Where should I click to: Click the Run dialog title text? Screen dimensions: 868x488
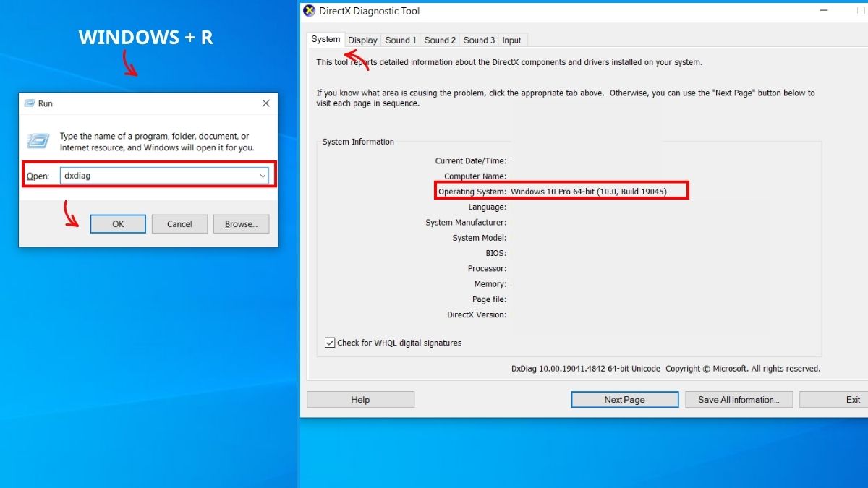[x=46, y=103]
